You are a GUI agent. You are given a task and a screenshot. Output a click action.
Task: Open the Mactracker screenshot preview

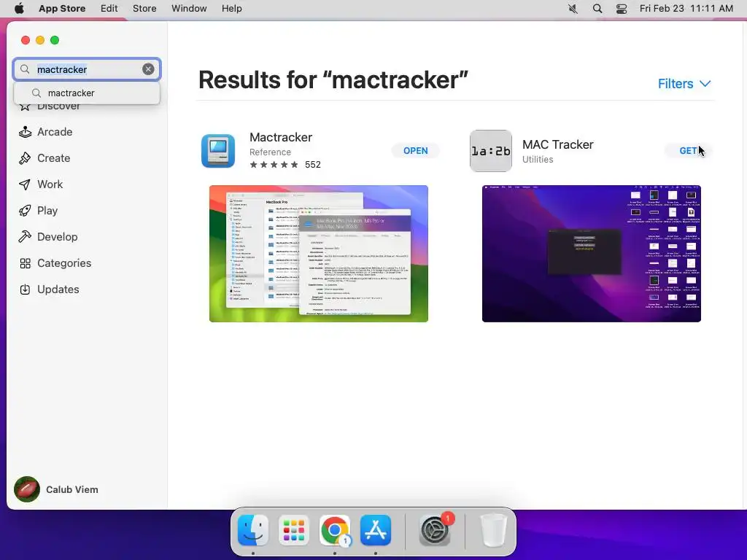(319, 254)
